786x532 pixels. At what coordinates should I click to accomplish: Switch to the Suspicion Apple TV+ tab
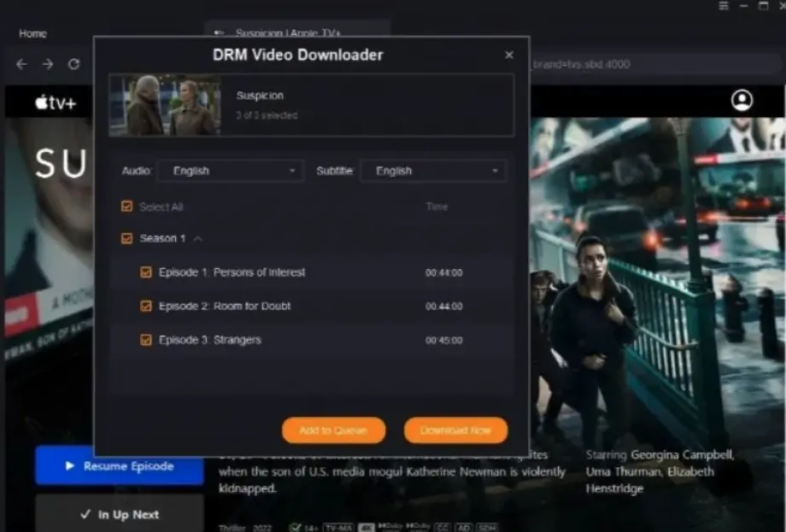tap(297, 31)
